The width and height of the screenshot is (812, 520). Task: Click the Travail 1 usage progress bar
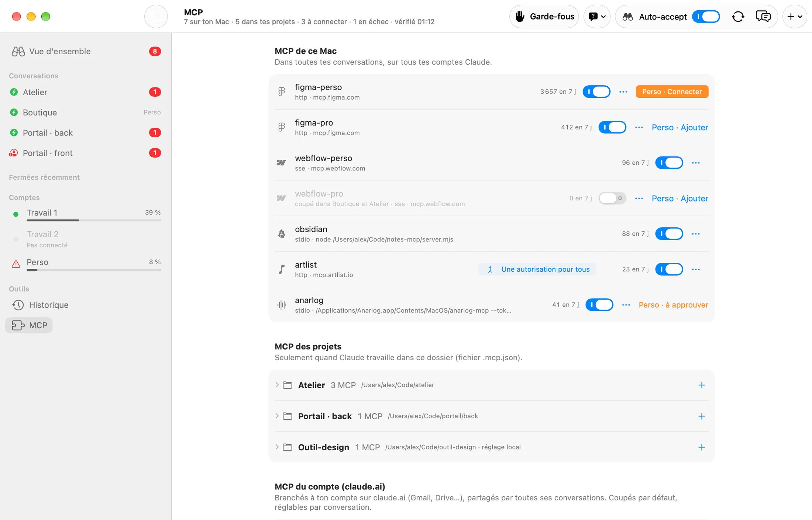(x=94, y=220)
